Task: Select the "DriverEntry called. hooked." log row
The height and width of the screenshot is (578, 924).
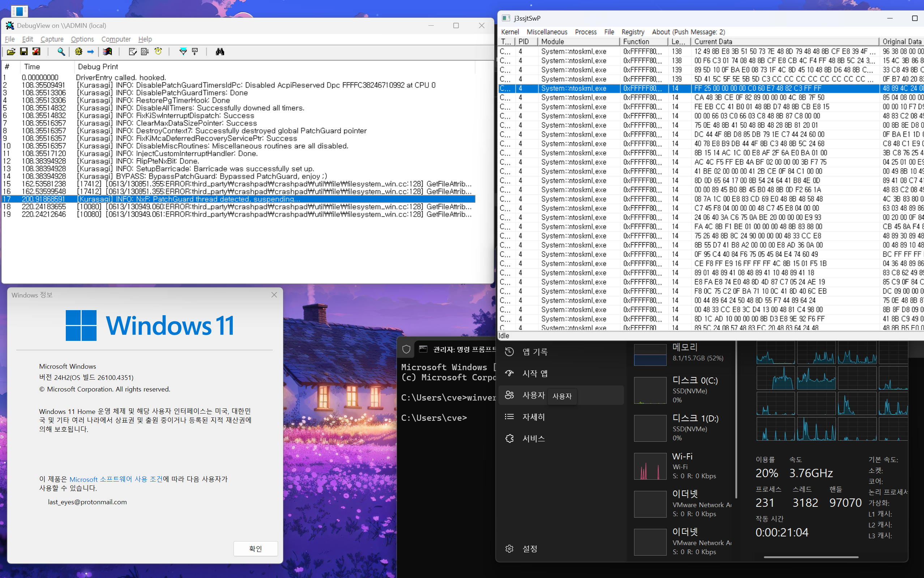Action: click(x=239, y=78)
